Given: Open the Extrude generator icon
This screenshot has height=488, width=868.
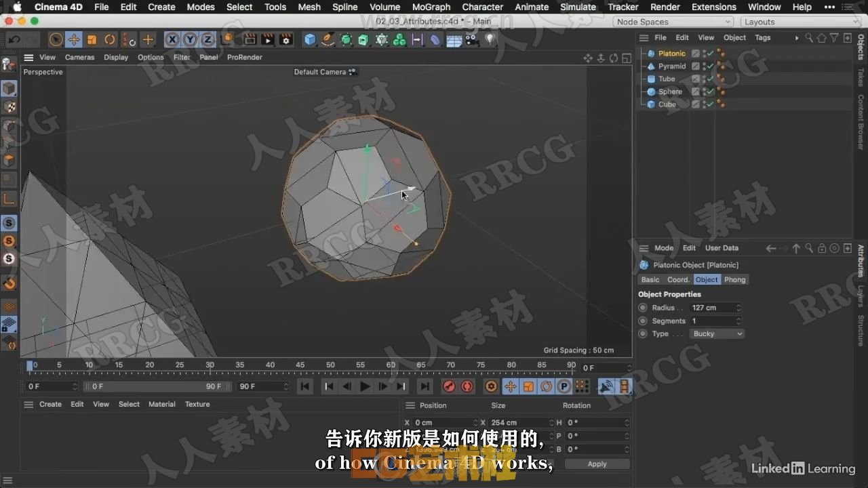Looking at the screenshot, I should [x=363, y=39].
